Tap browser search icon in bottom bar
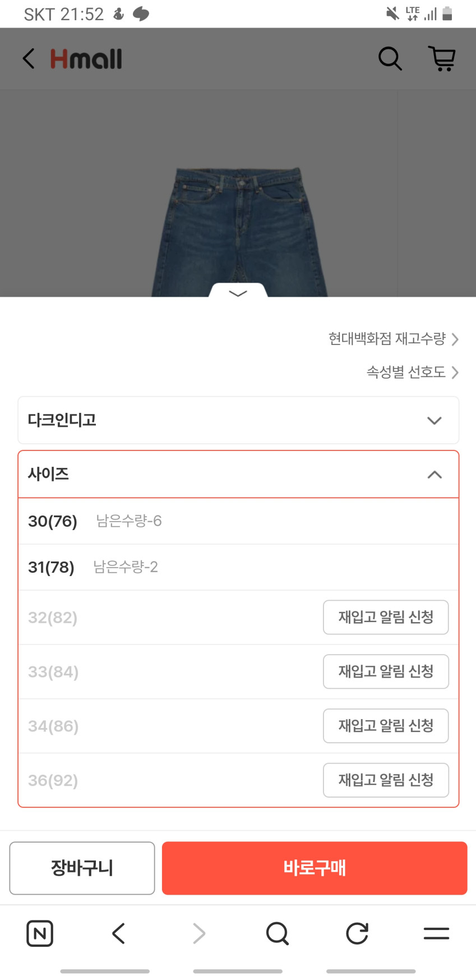Viewport: 476px width, 980px height. (278, 933)
